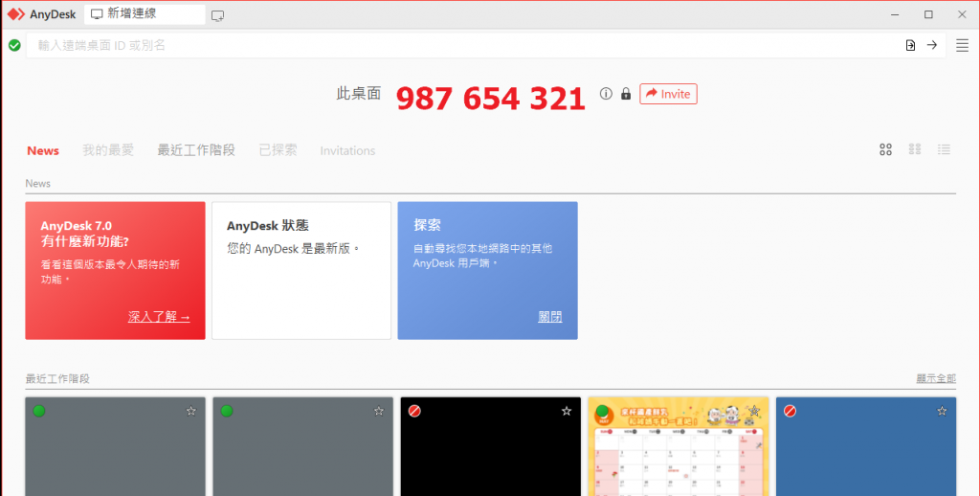Viewport: 980px width, 496px height.
Task: Click the desk ID 987 654 321
Action: click(x=491, y=99)
